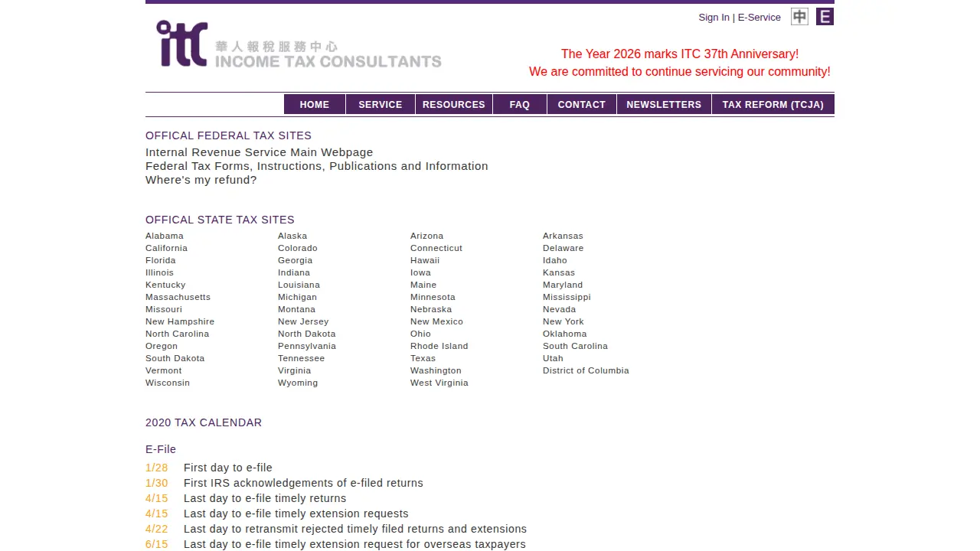This screenshot has height=551, width=980.
Task: Open NEWSLETTERS in the navigation bar
Action: (x=664, y=104)
